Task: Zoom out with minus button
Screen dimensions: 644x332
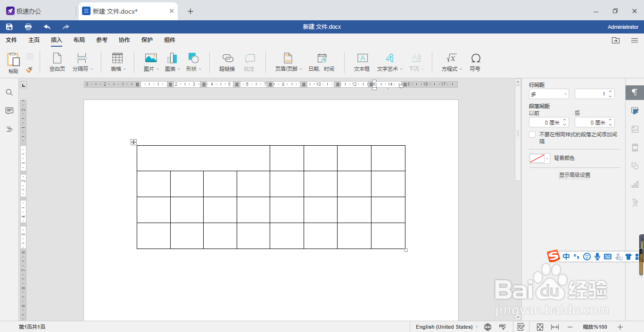Action: (x=570, y=327)
